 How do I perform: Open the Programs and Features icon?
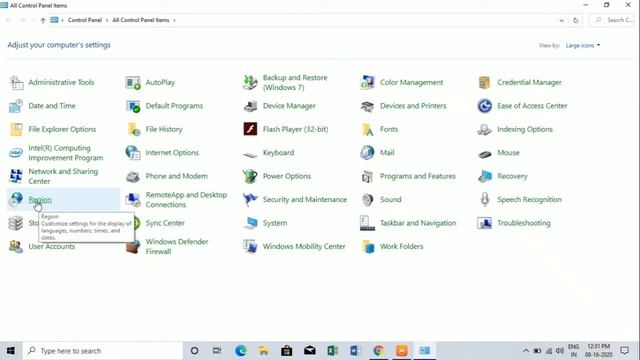(x=367, y=176)
